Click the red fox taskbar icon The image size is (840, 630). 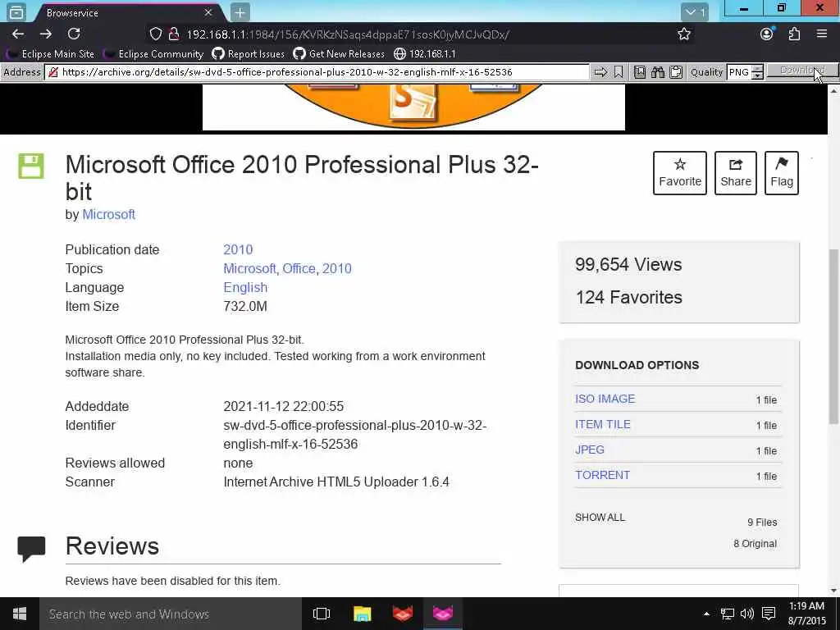point(403,614)
